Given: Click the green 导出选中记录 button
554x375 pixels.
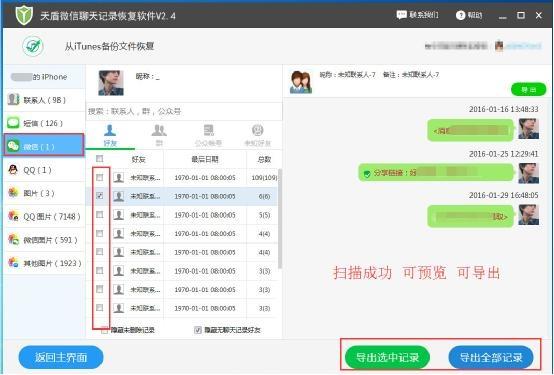Looking at the screenshot, I should tap(387, 357).
